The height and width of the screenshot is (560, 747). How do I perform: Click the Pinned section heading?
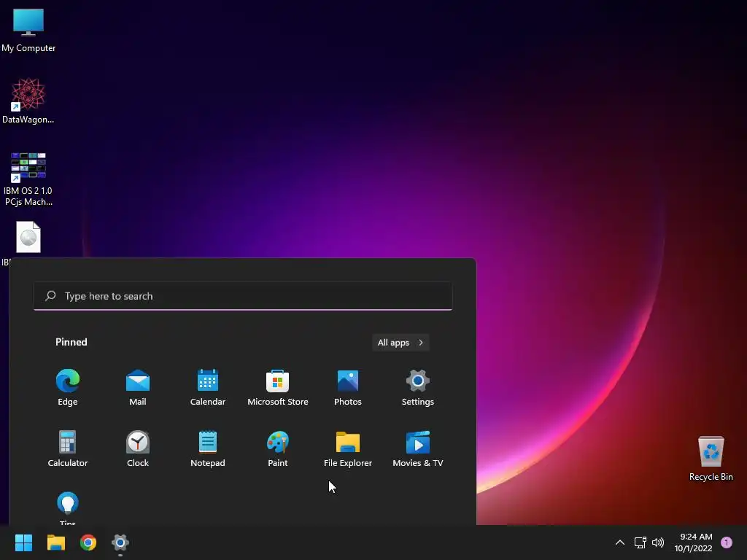71,342
